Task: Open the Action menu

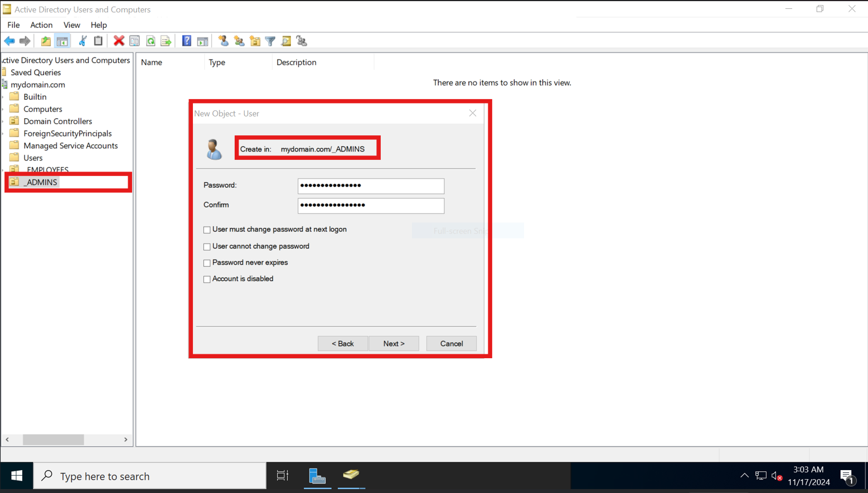Action: click(x=41, y=25)
